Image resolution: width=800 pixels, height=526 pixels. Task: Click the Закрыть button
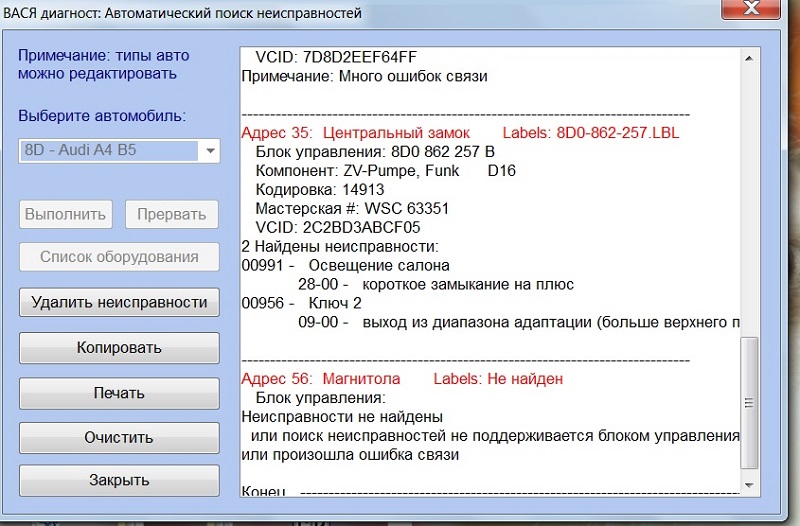pos(119,480)
